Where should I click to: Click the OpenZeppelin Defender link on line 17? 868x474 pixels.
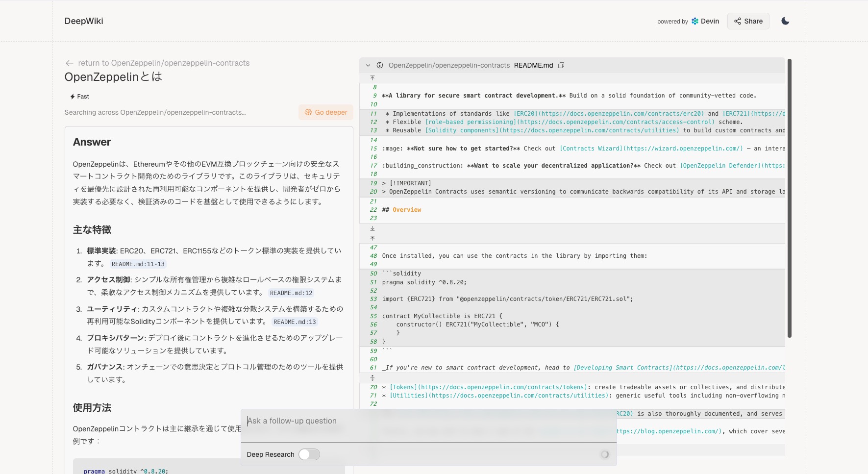tap(732, 166)
